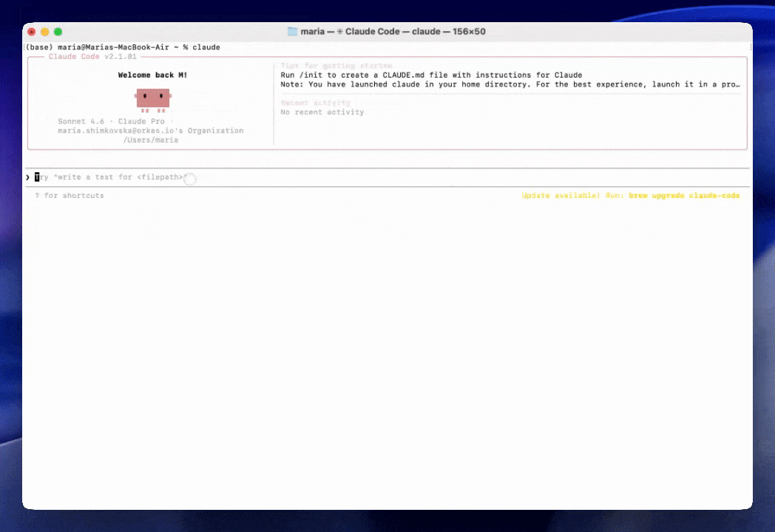Screen dimensions: 775x532
Task: Click the 'Recent activity' heading
Action: [x=315, y=103]
